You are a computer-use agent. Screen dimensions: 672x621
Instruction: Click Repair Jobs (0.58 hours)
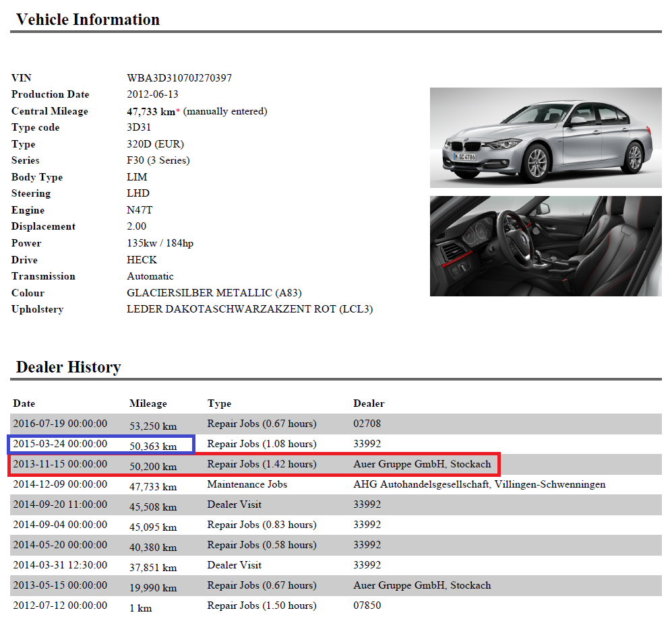tap(262, 545)
